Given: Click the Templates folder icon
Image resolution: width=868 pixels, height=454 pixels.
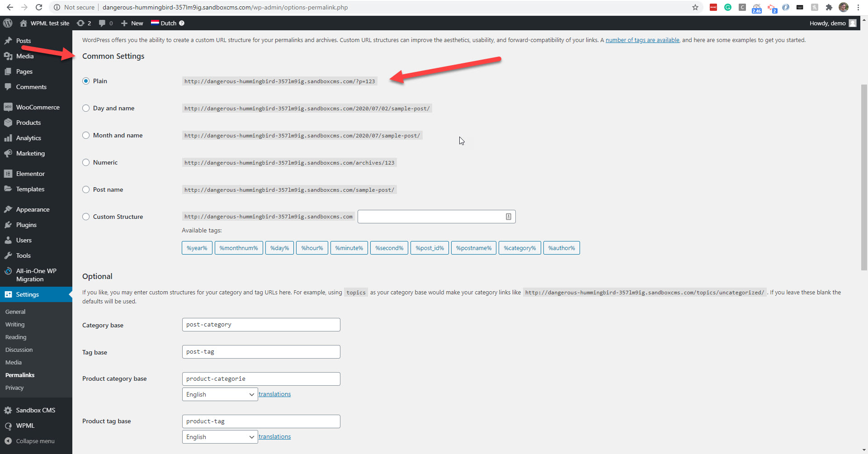Looking at the screenshot, I should pos(8,189).
